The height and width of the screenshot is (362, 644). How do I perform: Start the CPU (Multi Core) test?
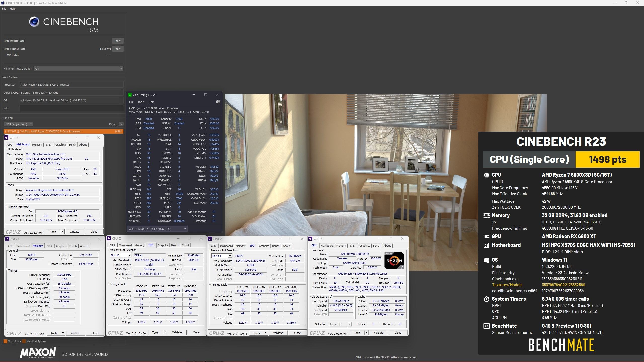[118, 41]
